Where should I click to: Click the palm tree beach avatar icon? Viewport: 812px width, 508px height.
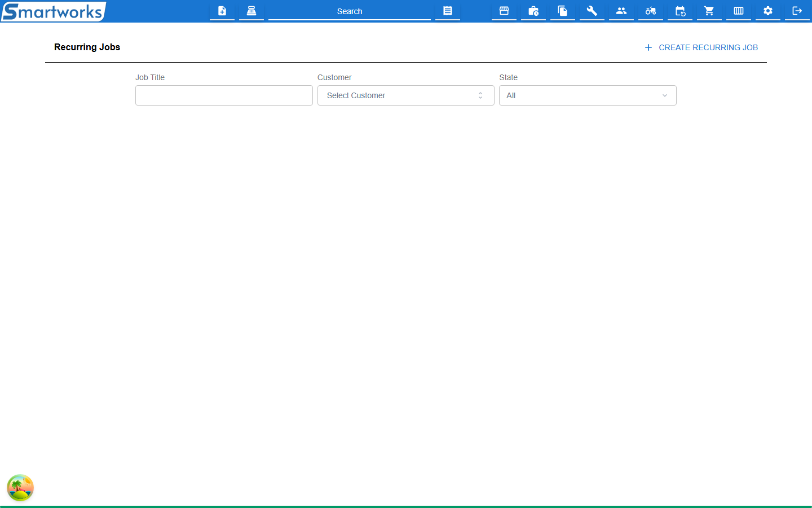(20, 488)
